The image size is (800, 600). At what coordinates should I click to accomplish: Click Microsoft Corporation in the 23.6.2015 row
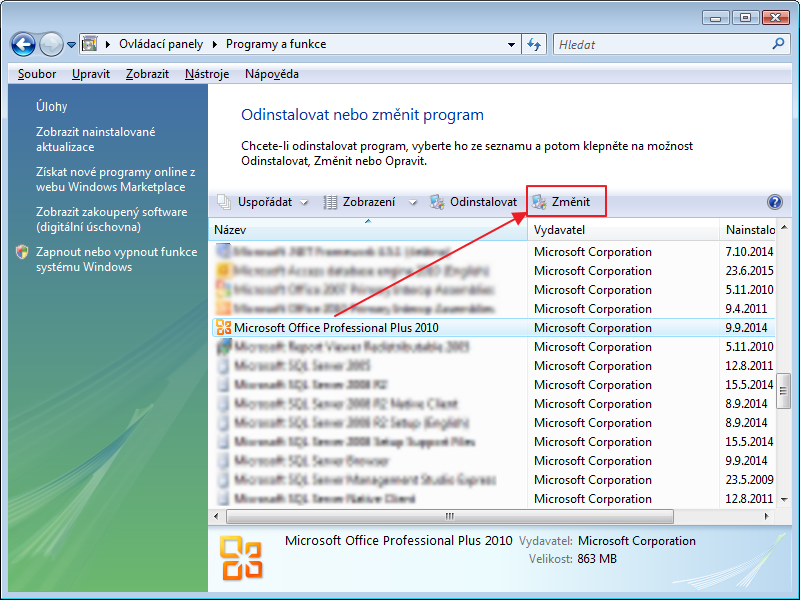593,270
